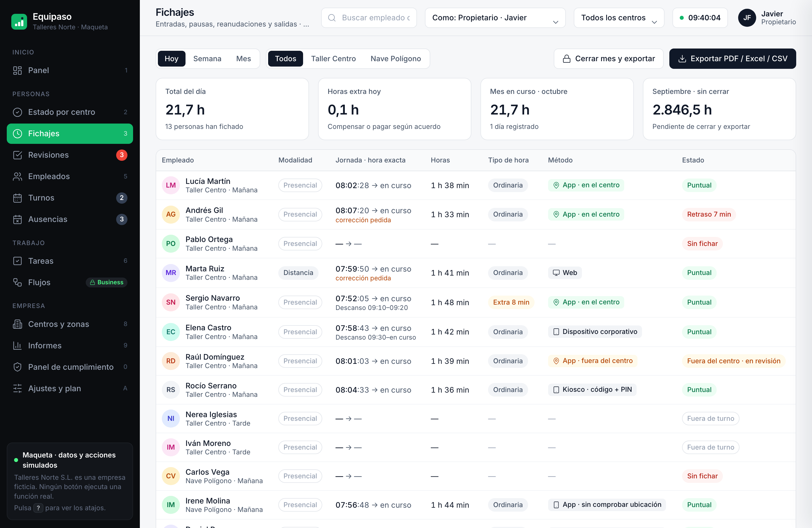
Task: Click 'Sin fichar' status for Pablo Ortega
Action: (x=702, y=243)
